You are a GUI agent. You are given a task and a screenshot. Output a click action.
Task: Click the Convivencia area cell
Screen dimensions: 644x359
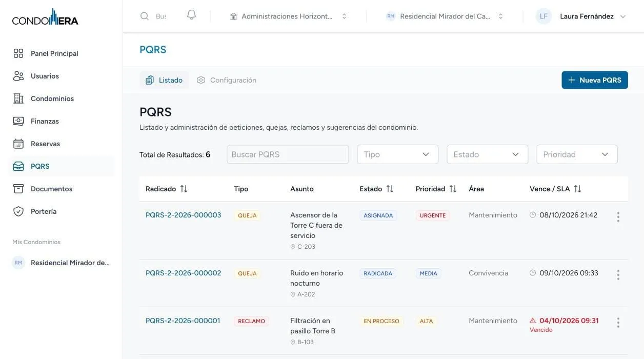coord(488,273)
